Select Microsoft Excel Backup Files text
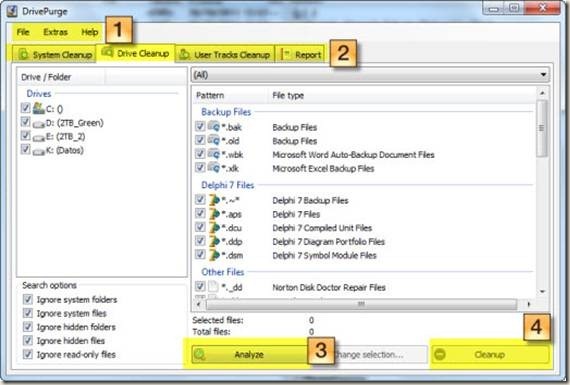 click(x=323, y=168)
